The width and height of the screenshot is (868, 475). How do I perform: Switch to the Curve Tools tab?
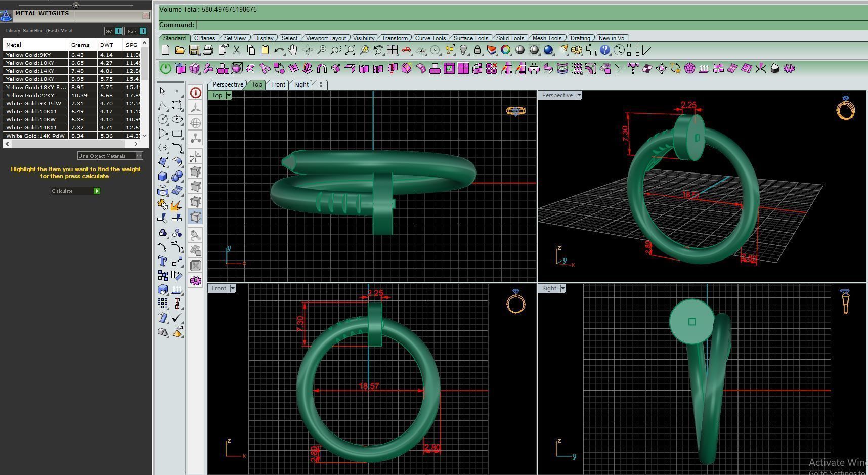pyautogui.click(x=430, y=38)
